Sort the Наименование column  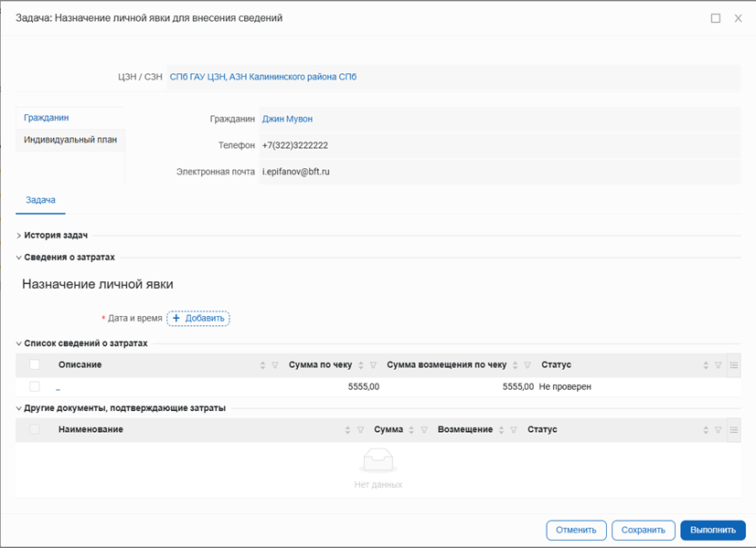[x=347, y=429]
